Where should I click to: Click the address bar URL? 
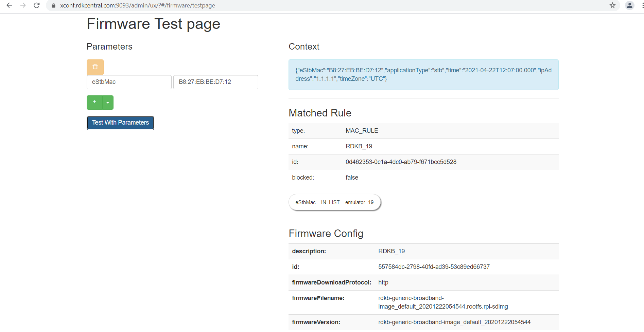pyautogui.click(x=138, y=5)
